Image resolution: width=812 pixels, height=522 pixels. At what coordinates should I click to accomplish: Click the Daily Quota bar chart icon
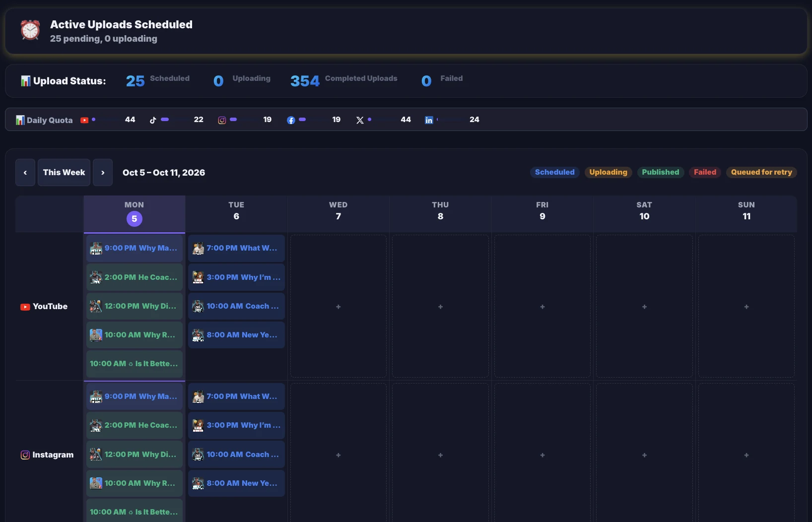point(20,120)
